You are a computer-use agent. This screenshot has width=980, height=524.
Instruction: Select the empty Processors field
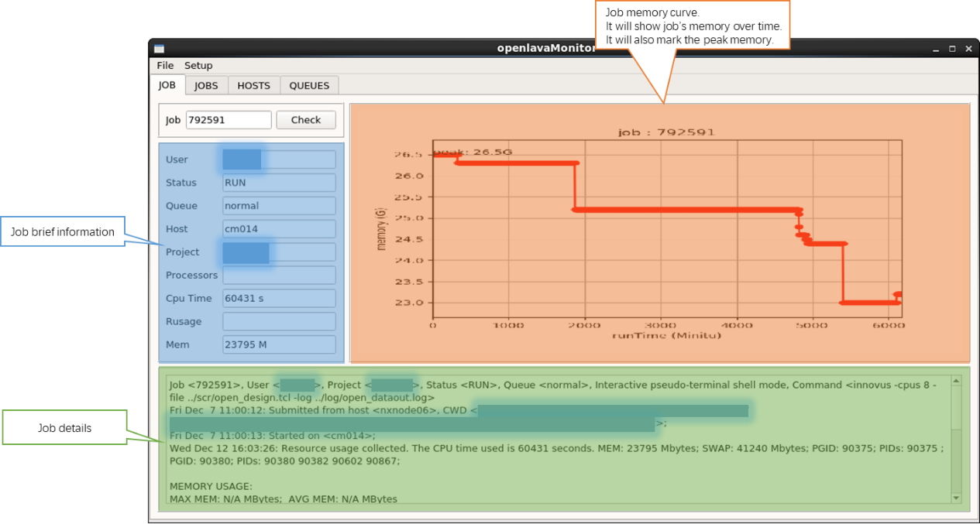pos(279,276)
